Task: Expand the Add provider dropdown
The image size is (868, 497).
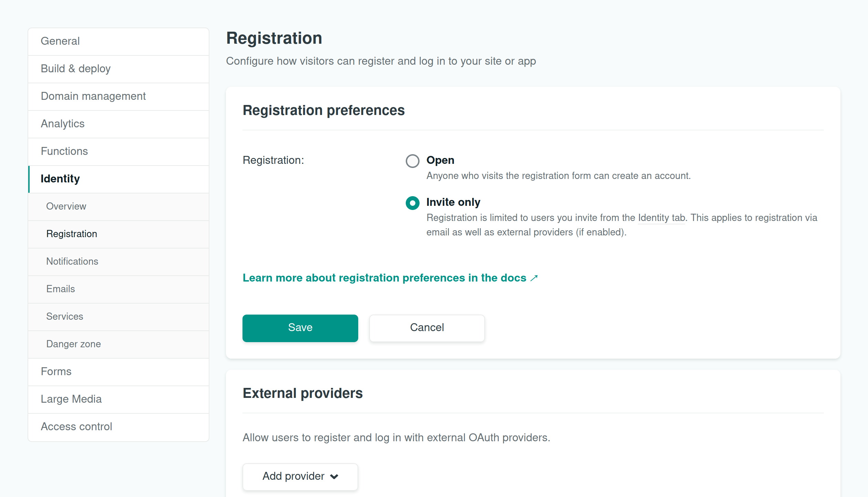Action: click(x=300, y=476)
